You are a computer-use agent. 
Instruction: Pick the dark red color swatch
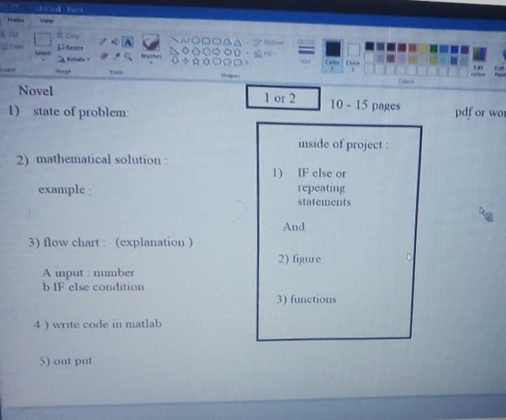391,47
